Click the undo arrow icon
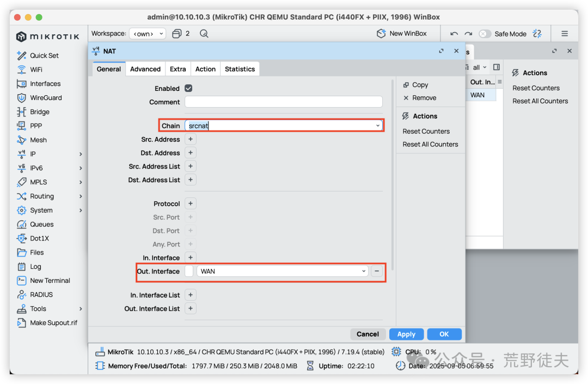The height and width of the screenshot is (384, 588). (454, 34)
